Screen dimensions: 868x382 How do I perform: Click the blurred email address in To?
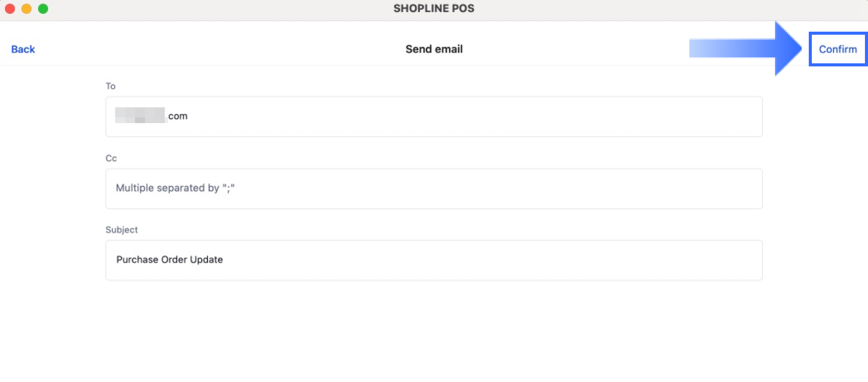pos(139,115)
